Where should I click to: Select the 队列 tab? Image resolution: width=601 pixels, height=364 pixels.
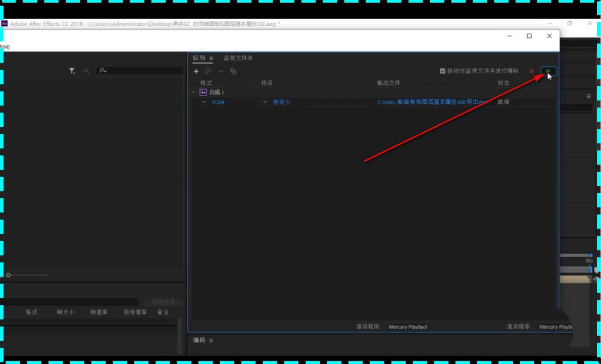coord(199,58)
